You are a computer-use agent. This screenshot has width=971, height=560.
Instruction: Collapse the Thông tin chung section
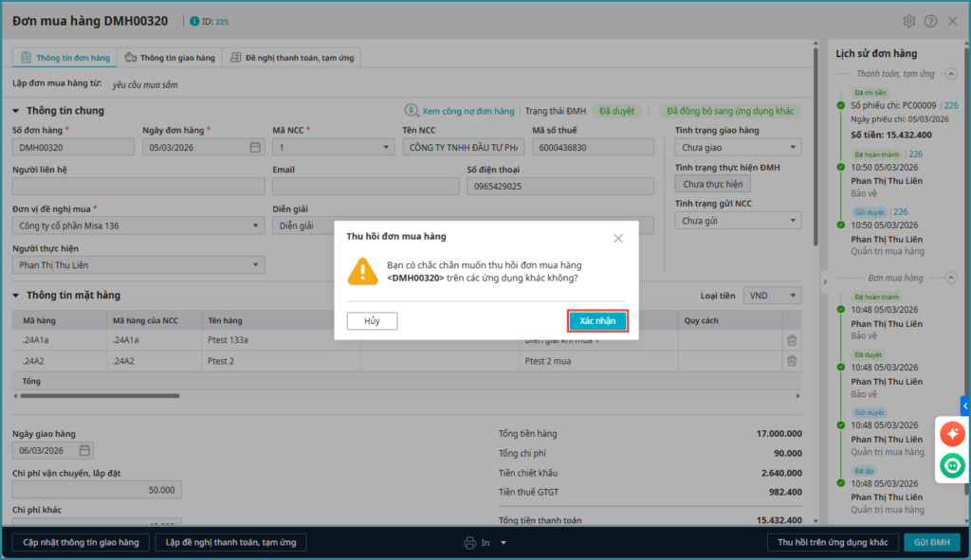[x=16, y=111]
